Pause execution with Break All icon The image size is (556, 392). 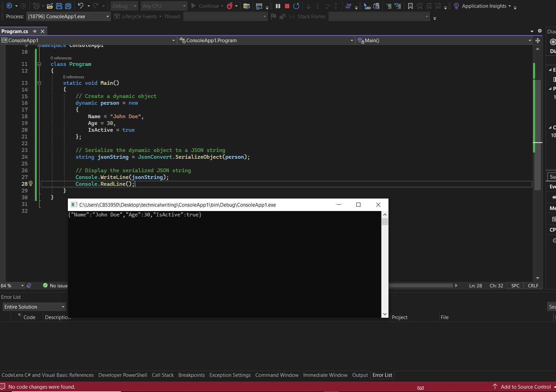pyautogui.click(x=278, y=6)
